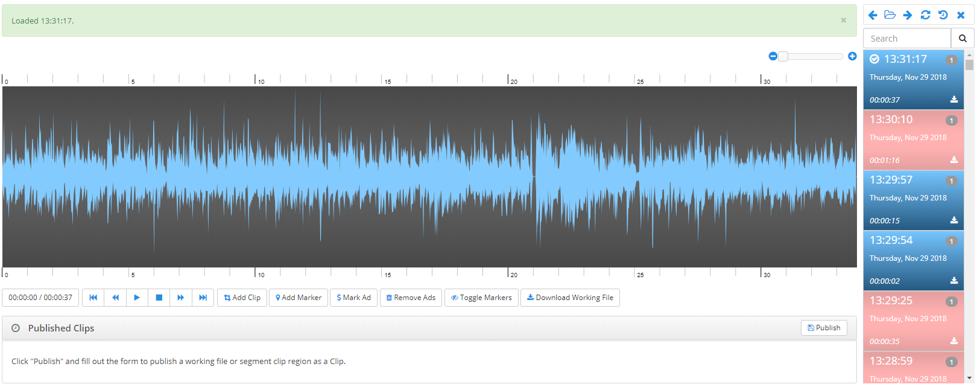
Task: Click duration 00:00:15 on 13:29:57 entry
Action: [884, 221]
